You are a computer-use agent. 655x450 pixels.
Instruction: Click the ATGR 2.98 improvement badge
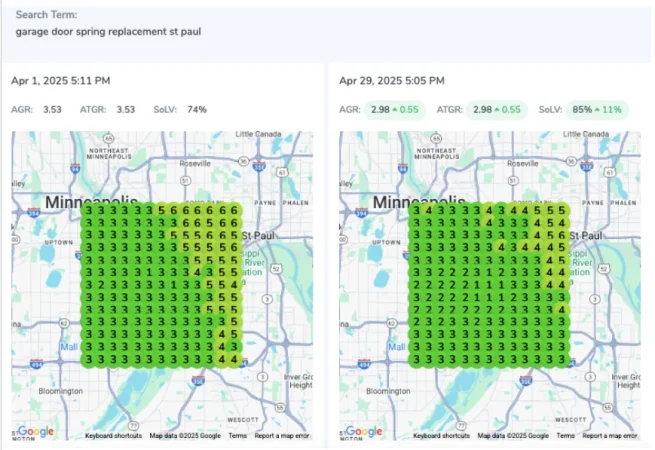point(497,110)
